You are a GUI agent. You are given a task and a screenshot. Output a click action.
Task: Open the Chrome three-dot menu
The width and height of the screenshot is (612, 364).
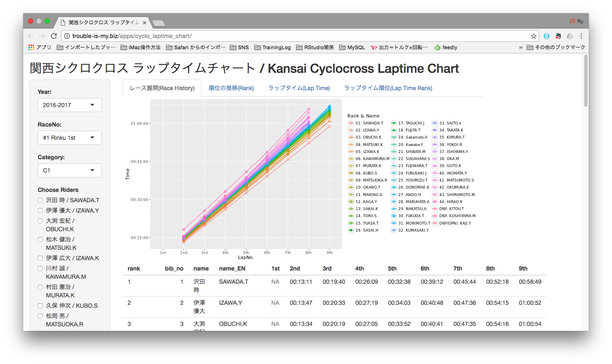pyautogui.click(x=581, y=36)
